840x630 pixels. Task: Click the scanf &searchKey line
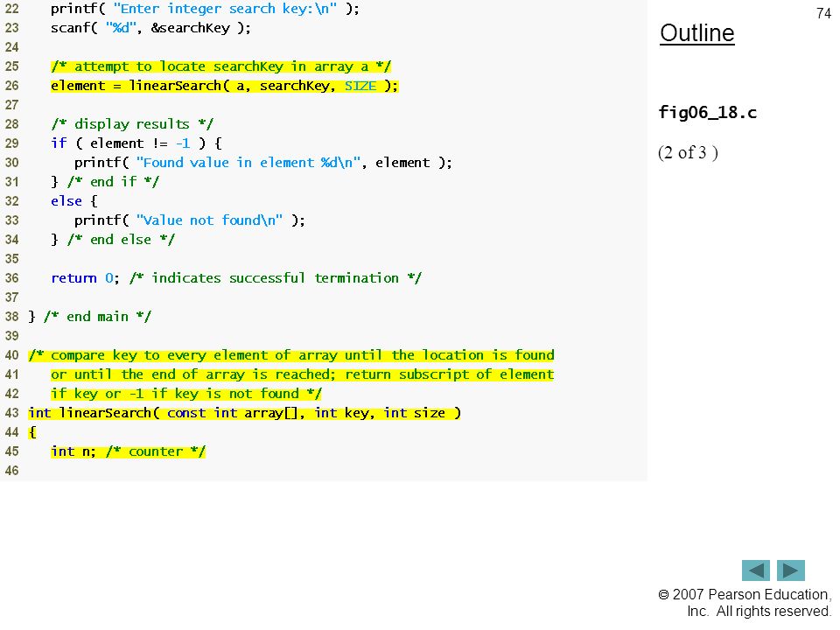tap(150, 28)
